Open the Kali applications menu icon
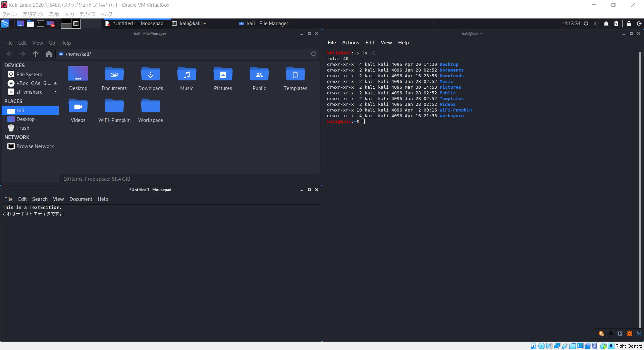The width and height of the screenshot is (644, 350). [5, 24]
